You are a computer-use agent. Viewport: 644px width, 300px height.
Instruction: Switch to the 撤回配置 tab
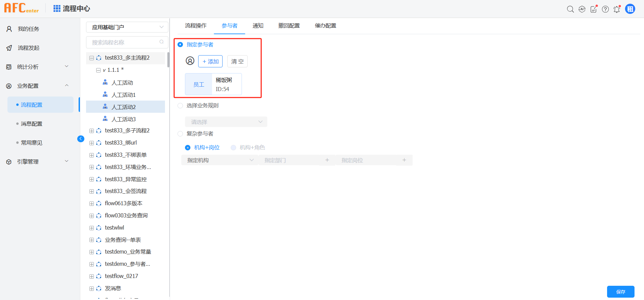pos(289,26)
